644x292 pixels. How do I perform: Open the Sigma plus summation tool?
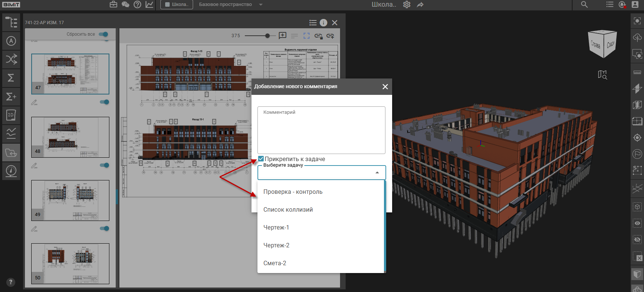tap(11, 96)
